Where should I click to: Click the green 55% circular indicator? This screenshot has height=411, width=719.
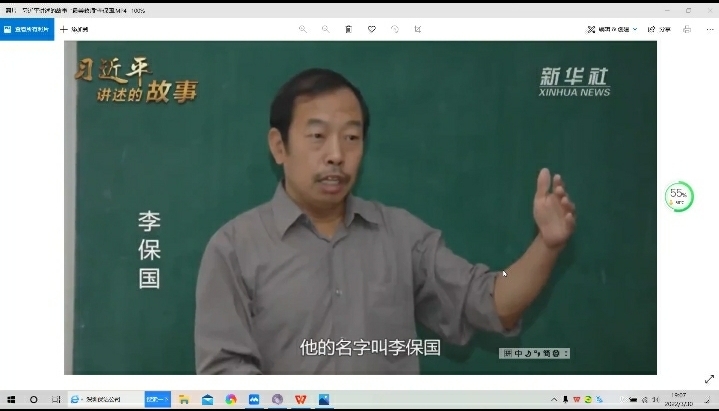tap(679, 195)
